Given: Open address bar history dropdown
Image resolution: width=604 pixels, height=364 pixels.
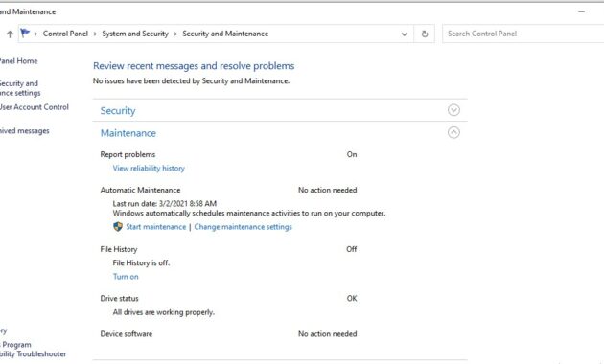Looking at the screenshot, I should 404,34.
